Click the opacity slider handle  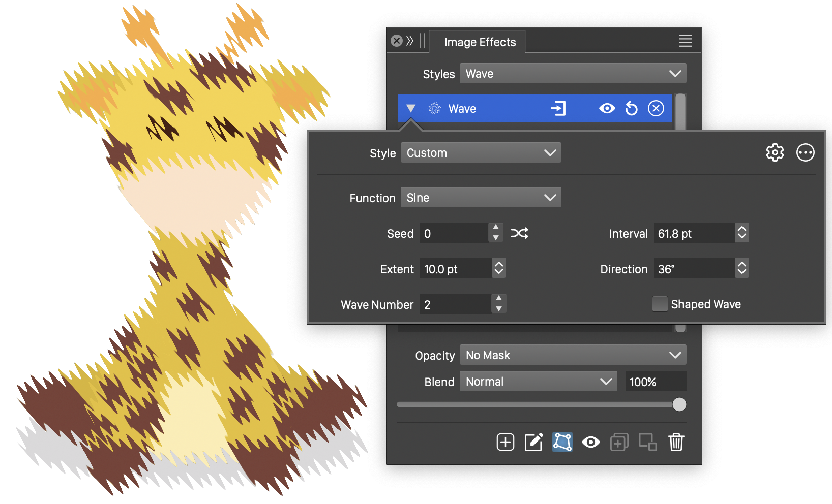click(x=679, y=404)
